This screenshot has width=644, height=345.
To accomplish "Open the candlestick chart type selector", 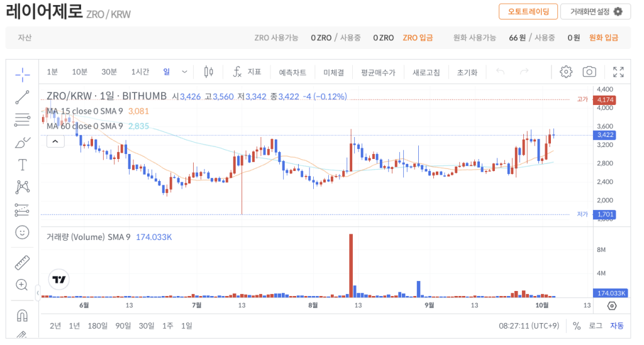I will (209, 72).
